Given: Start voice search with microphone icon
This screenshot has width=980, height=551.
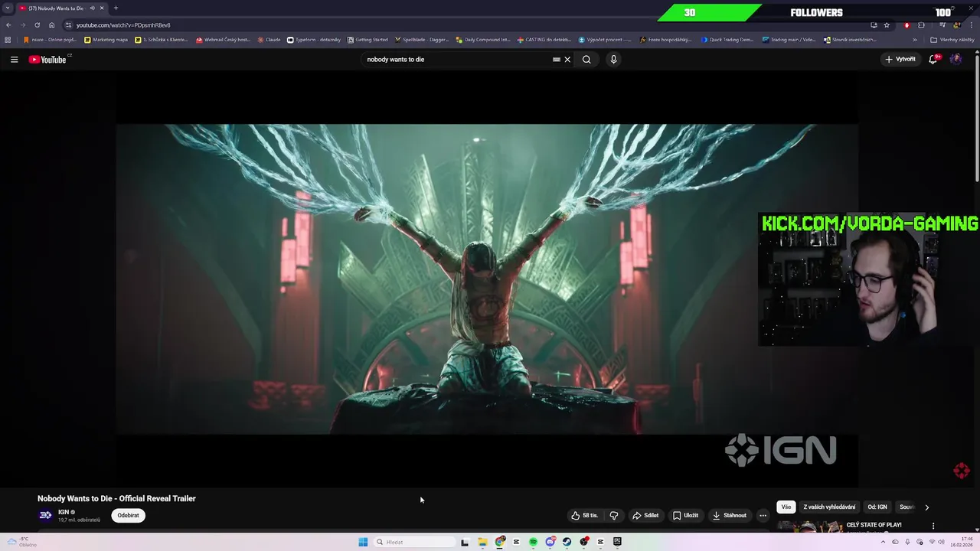Looking at the screenshot, I should [x=613, y=59].
